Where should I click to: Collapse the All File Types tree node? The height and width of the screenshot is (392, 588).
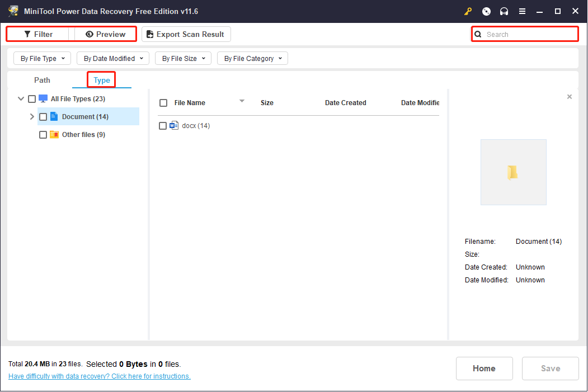(x=21, y=98)
